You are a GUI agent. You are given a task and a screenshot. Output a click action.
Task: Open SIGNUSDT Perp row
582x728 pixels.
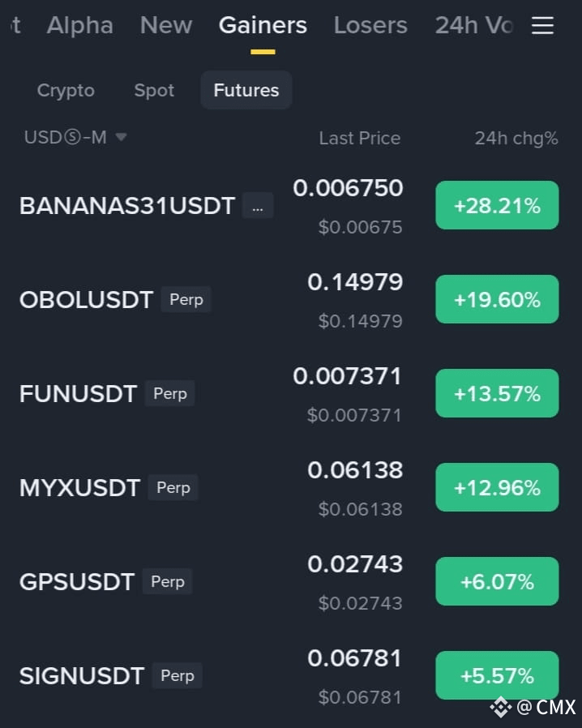[x=289, y=675]
